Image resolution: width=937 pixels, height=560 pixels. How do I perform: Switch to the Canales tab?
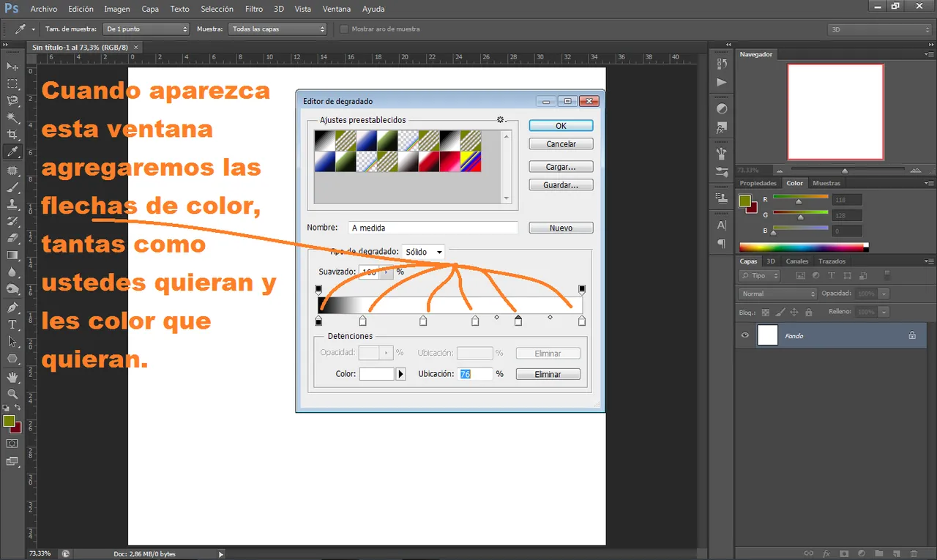click(x=797, y=261)
